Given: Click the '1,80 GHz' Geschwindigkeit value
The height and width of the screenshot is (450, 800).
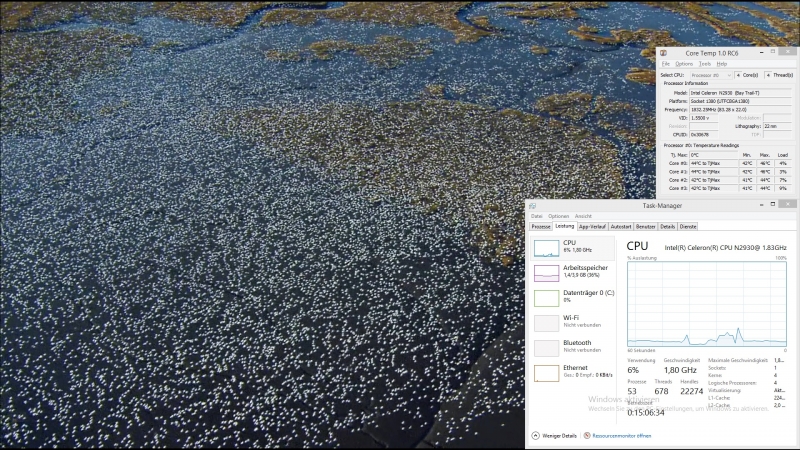Looking at the screenshot, I should tap(680, 370).
